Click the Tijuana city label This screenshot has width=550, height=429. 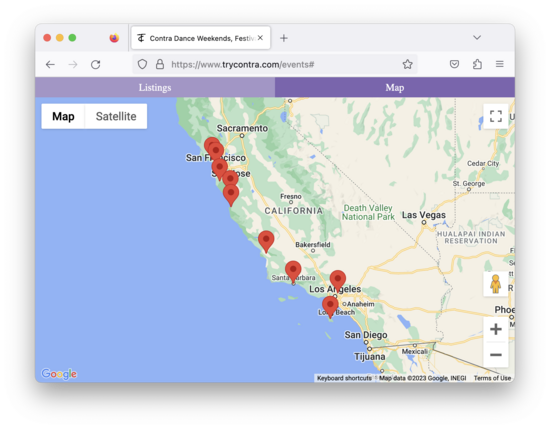point(370,357)
